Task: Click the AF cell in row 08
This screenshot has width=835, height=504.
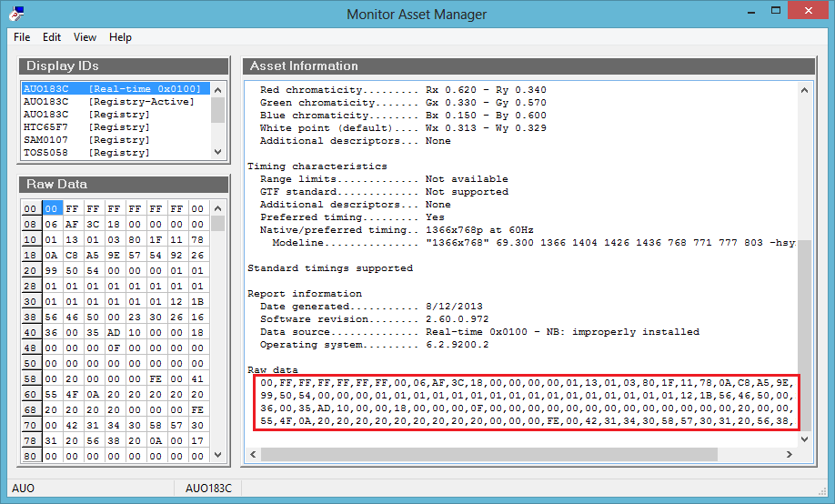Action: 72,225
